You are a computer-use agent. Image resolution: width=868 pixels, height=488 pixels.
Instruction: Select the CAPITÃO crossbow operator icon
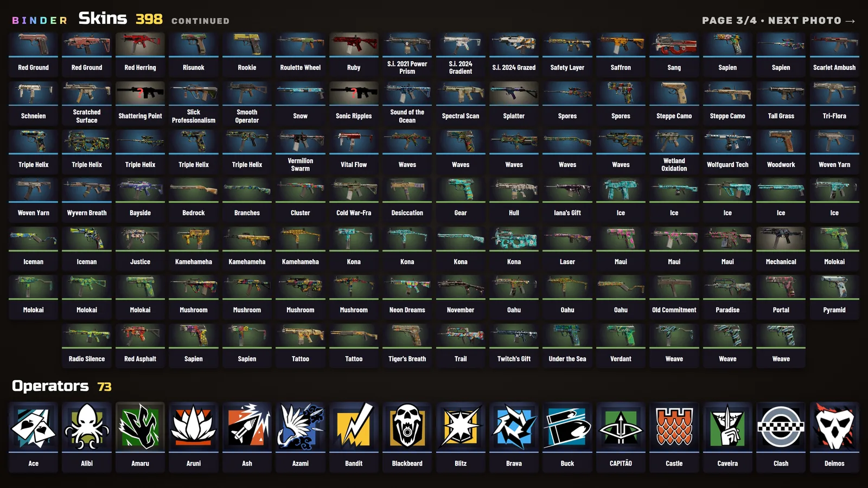tap(621, 427)
